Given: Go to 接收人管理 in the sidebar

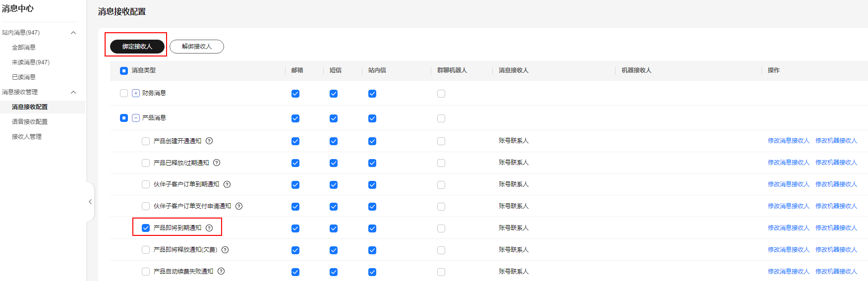Looking at the screenshot, I should click(27, 137).
